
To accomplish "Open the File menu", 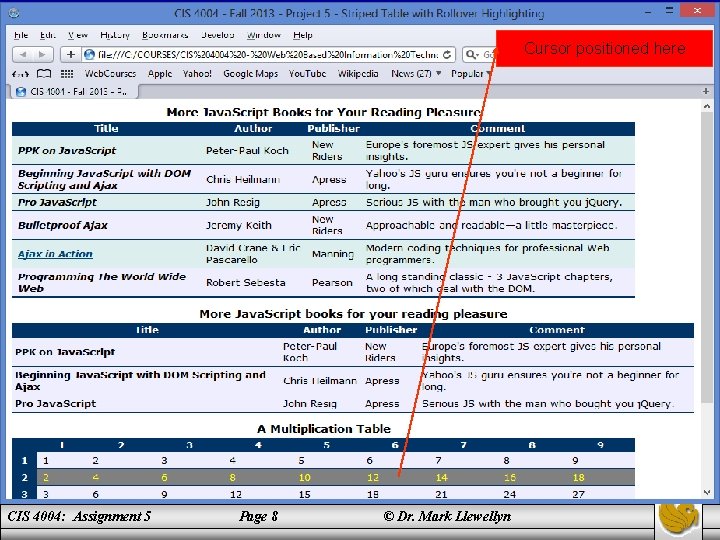I will [21, 35].
